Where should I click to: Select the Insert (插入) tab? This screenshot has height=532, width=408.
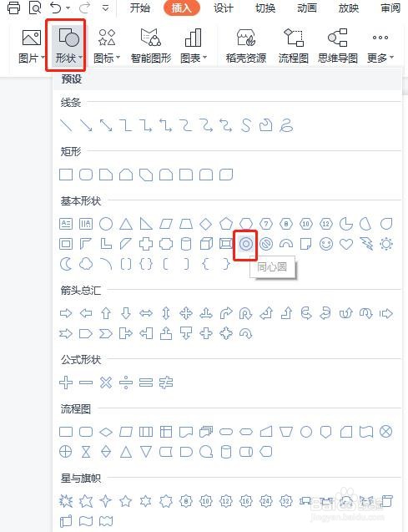coord(181,8)
